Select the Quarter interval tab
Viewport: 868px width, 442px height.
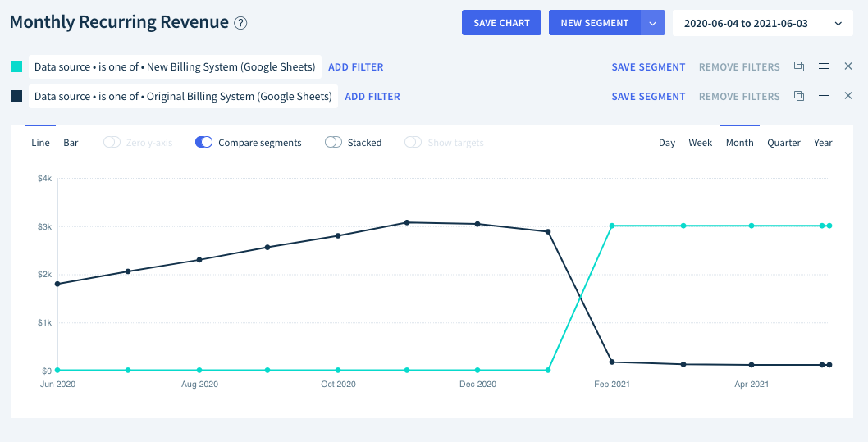783,142
